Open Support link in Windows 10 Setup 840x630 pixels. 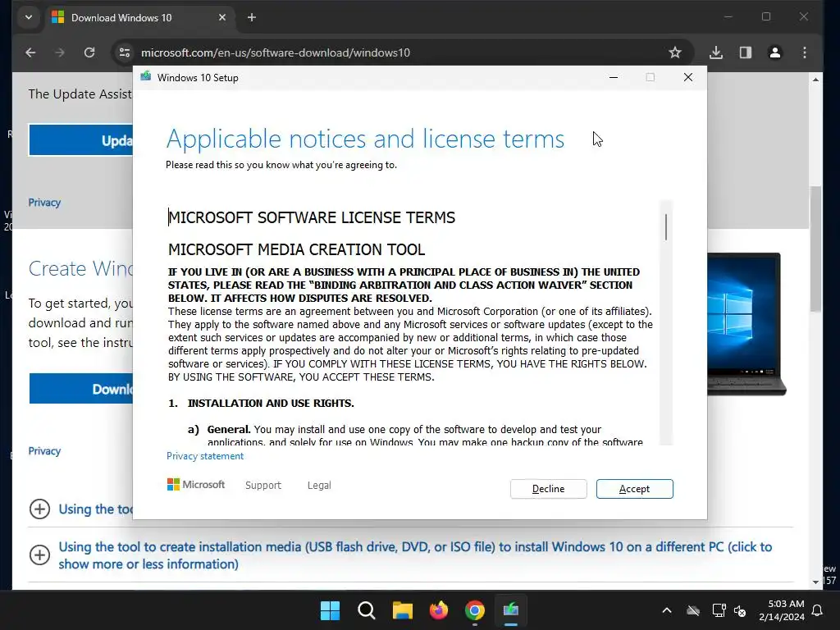coord(263,485)
